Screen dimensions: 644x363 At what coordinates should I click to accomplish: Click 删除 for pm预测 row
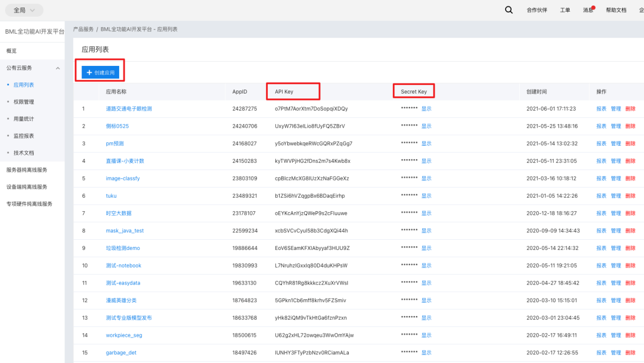[x=630, y=143]
